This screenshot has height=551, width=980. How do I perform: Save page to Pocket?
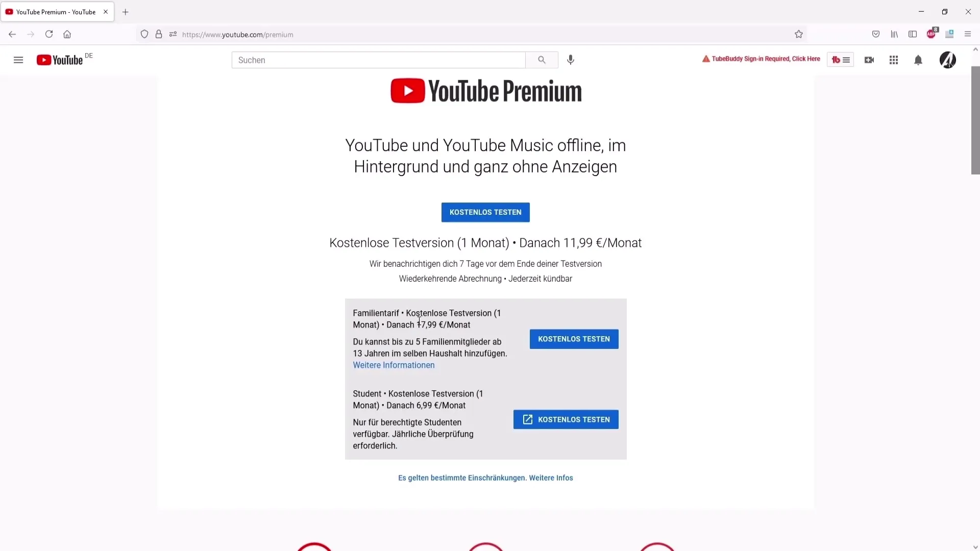pos(876,34)
